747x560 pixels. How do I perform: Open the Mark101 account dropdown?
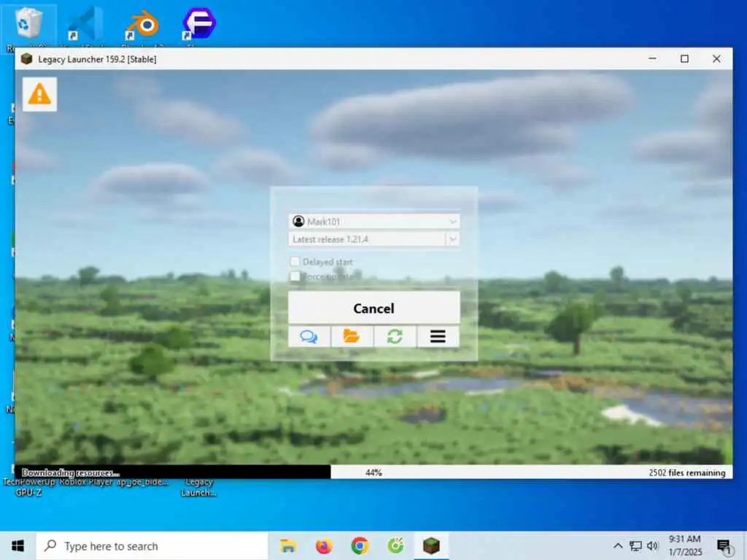[374, 222]
